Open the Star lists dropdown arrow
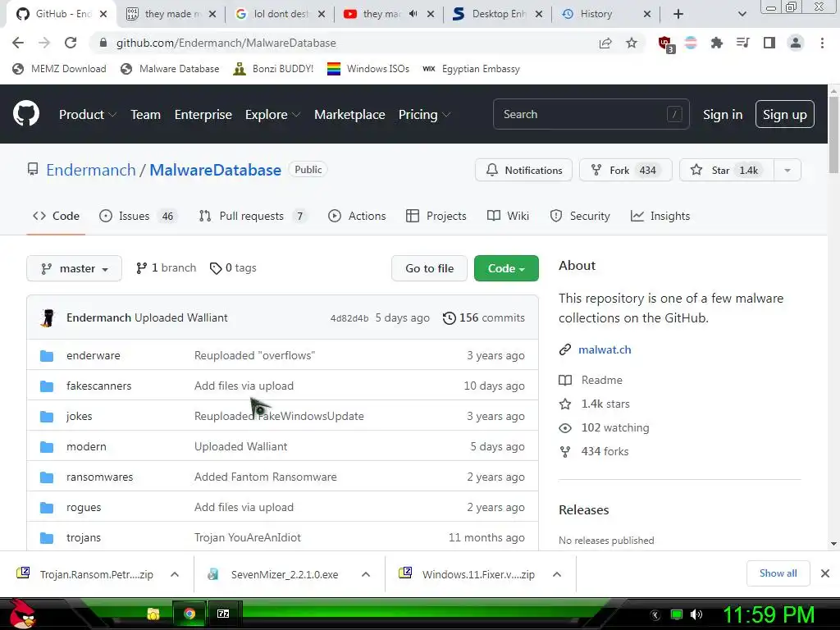The height and width of the screenshot is (630, 840). tap(787, 171)
